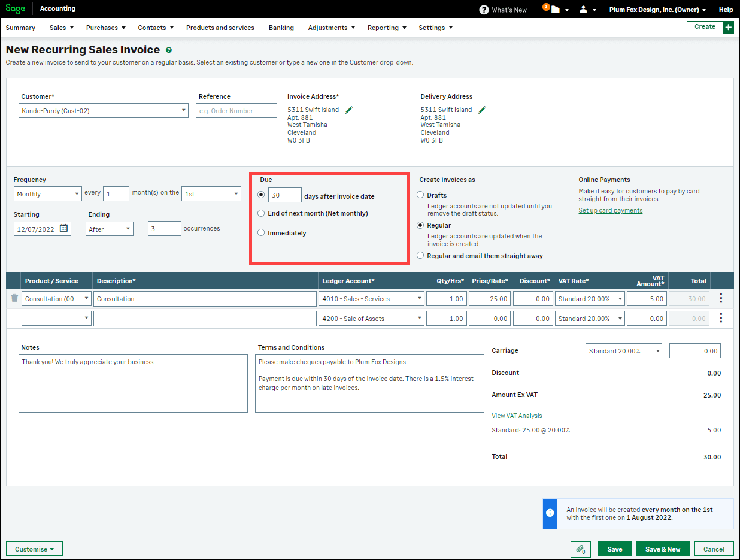
Task: Delete the Consultation line with trash icon
Action: tap(14, 298)
